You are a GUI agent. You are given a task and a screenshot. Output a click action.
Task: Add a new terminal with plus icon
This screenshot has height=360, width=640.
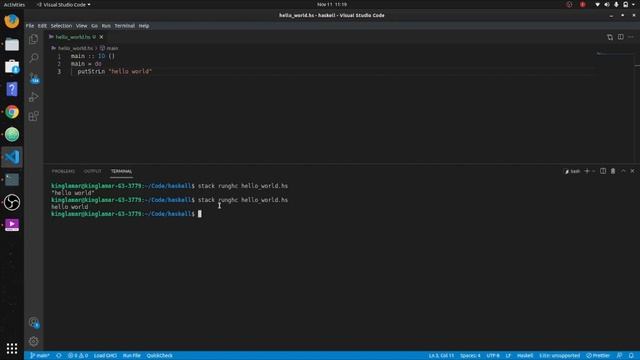pyautogui.click(x=587, y=171)
